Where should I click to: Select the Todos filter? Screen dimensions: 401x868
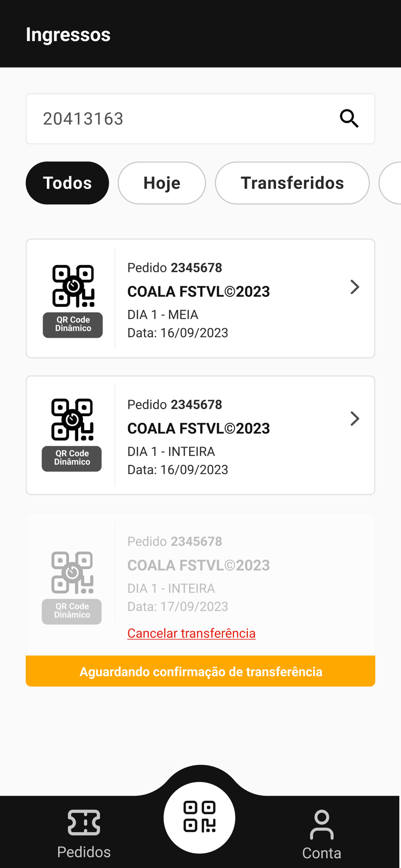click(x=67, y=183)
